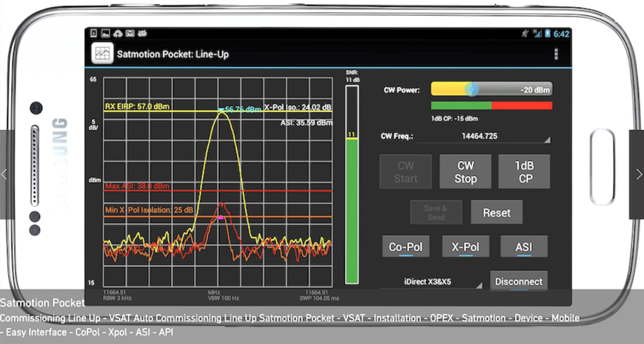Click the RX EIRP: 57.0 dBm label
644x344 pixels.
point(137,106)
